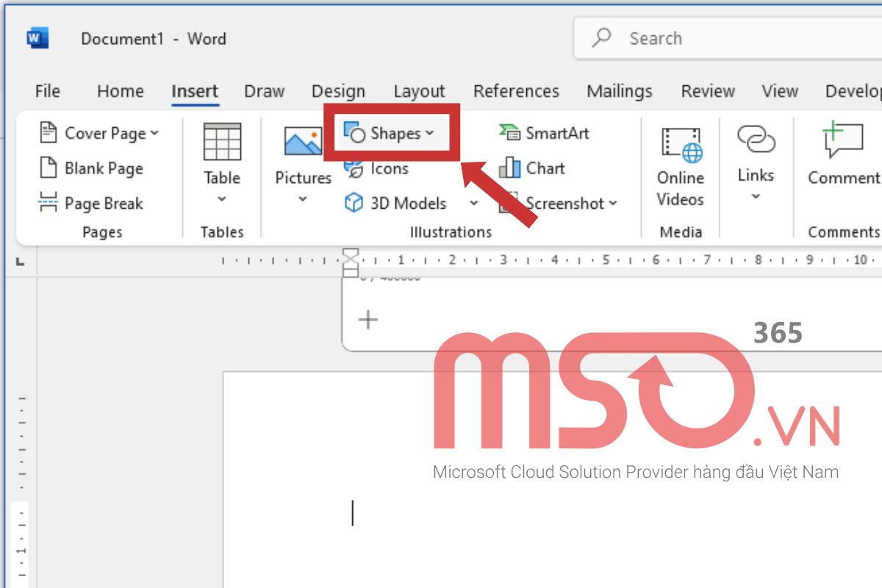Click inside the Search box
This screenshot has height=588, width=882.
pyautogui.click(x=728, y=38)
